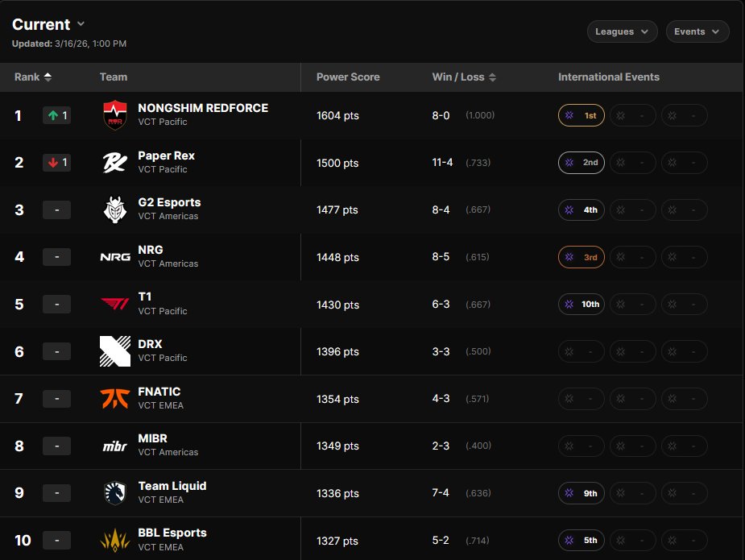This screenshot has height=560, width=745.
Task: Click MIBR's first empty event badge
Action: coord(581,446)
